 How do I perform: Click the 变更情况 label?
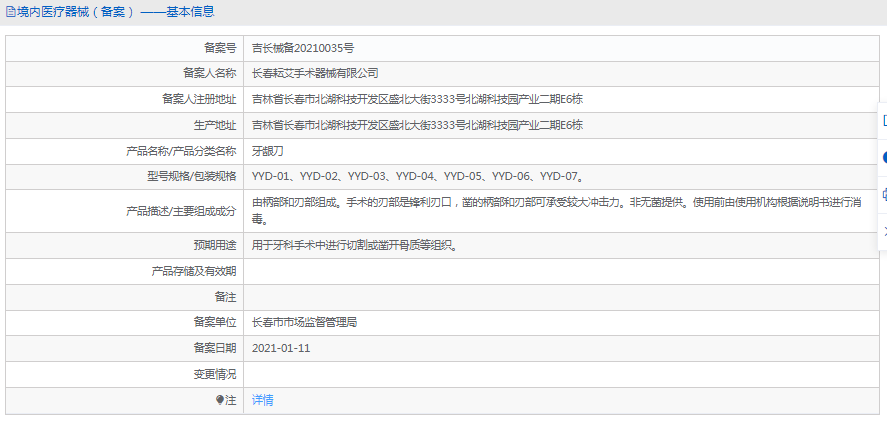(215, 374)
